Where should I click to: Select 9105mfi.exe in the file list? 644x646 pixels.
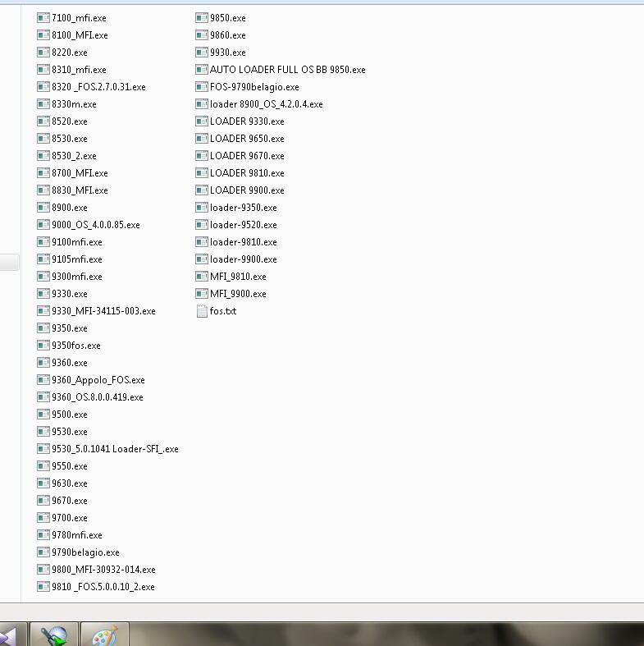coord(77,259)
